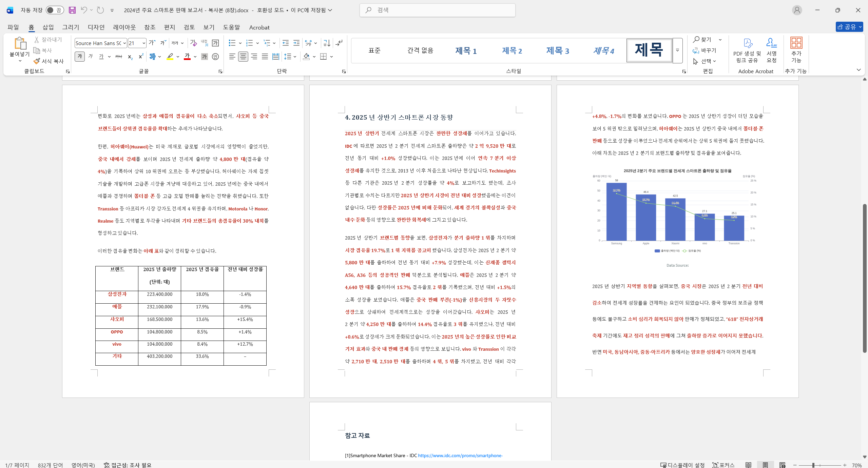Click PDF 생성 및 링크 공유 icon

coord(747,50)
